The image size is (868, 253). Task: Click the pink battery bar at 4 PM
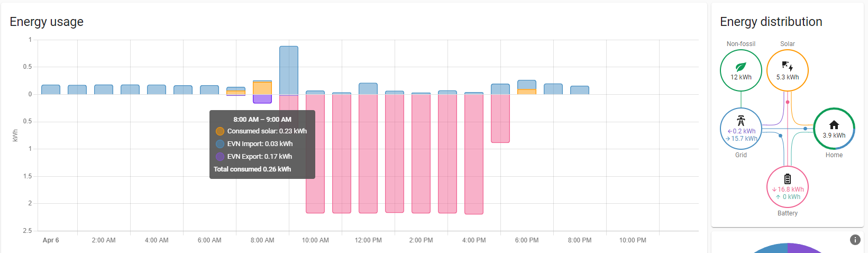(474, 154)
